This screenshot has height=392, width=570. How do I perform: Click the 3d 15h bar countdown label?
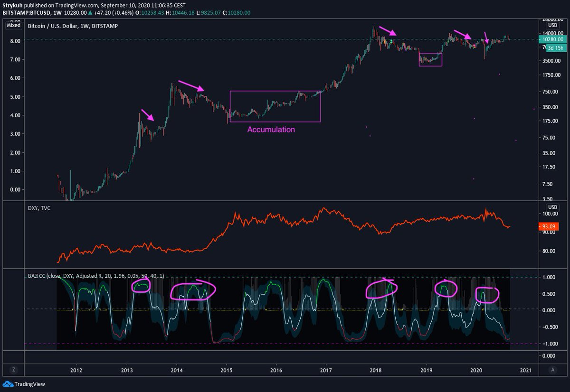[556, 48]
